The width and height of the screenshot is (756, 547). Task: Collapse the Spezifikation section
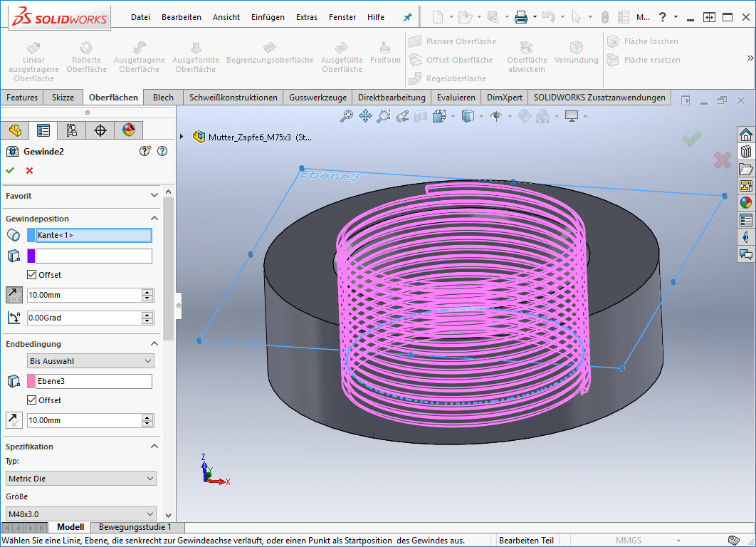pos(154,446)
